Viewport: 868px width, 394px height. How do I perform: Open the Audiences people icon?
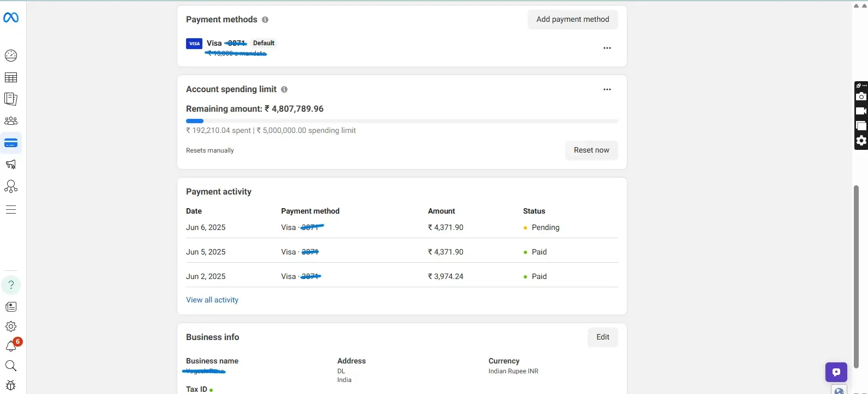click(11, 121)
